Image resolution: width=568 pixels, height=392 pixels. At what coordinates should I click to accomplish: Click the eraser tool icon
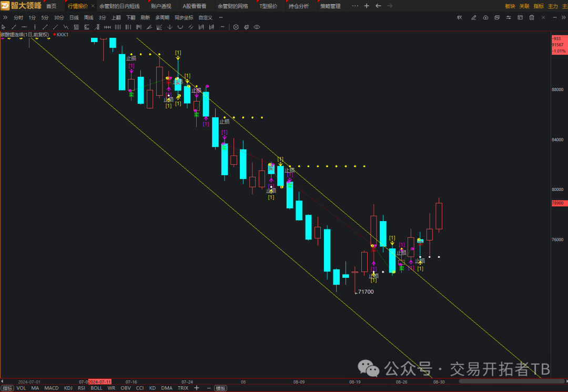(246, 27)
